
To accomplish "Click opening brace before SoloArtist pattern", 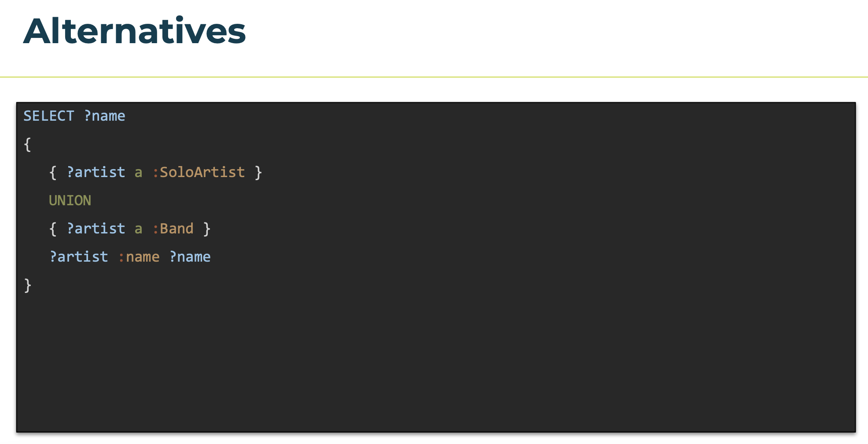I will [53, 172].
